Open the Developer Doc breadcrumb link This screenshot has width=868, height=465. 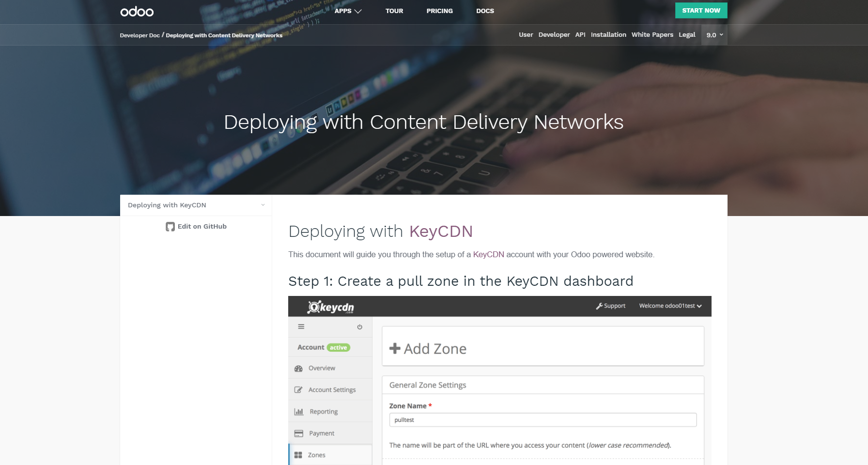(x=139, y=35)
